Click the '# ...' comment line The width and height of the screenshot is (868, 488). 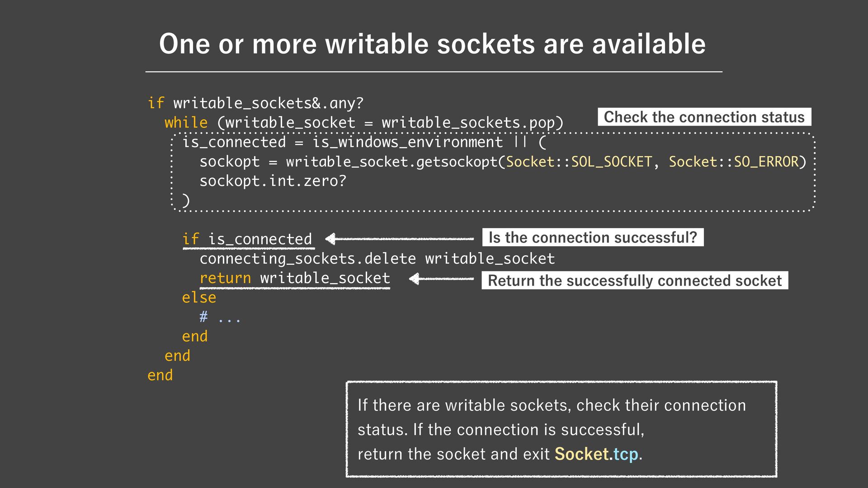220,317
